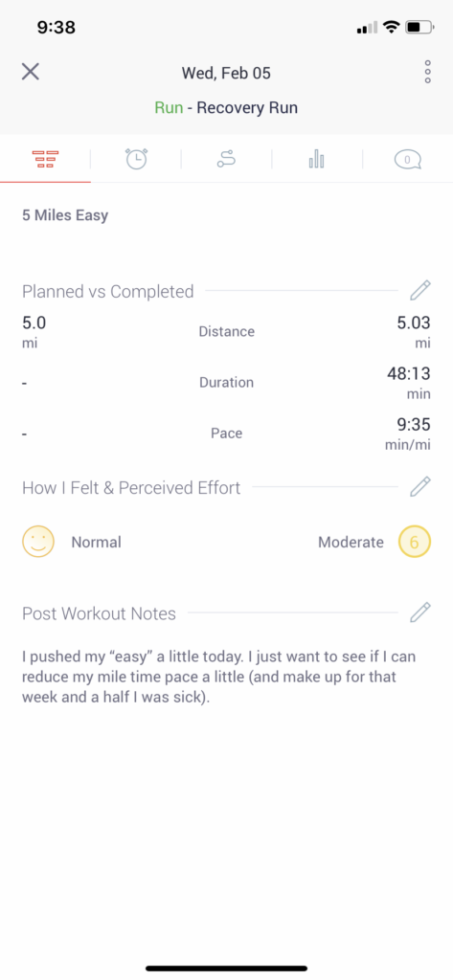The image size is (453, 980).
Task: Edit Planned vs Completed with pencil icon
Action: coord(419,291)
